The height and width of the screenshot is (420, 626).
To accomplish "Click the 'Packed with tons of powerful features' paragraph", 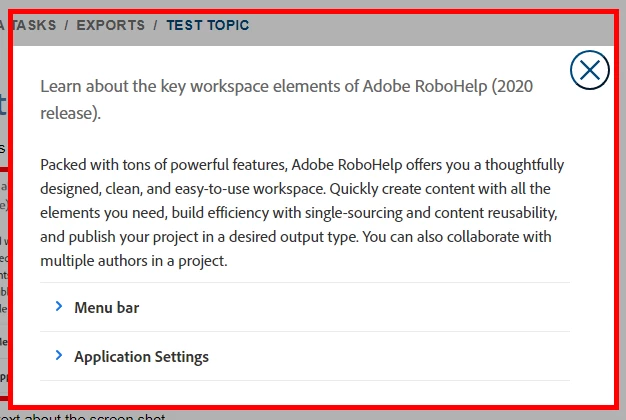I will click(x=302, y=212).
